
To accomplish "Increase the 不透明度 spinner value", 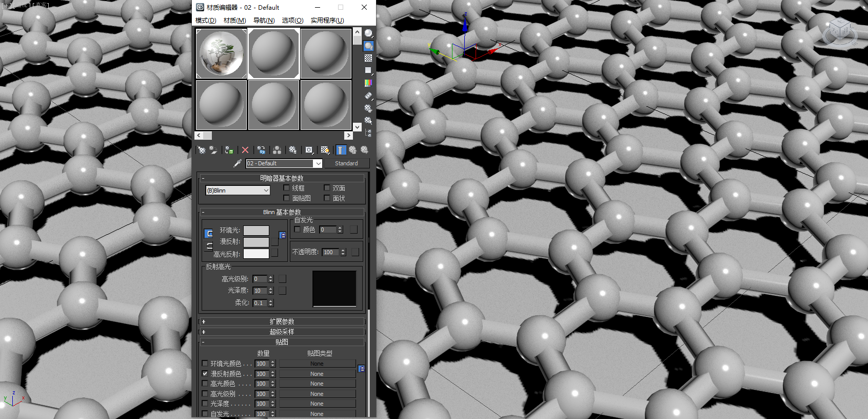I will [343, 251].
